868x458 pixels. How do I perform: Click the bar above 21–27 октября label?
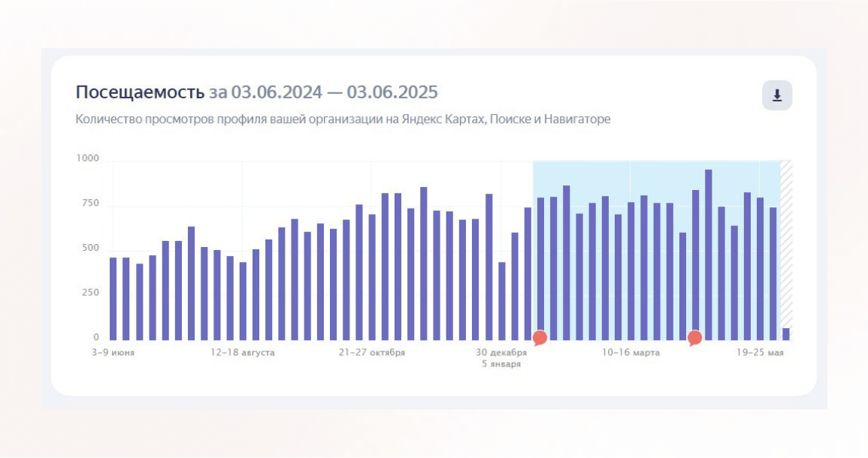point(372,277)
